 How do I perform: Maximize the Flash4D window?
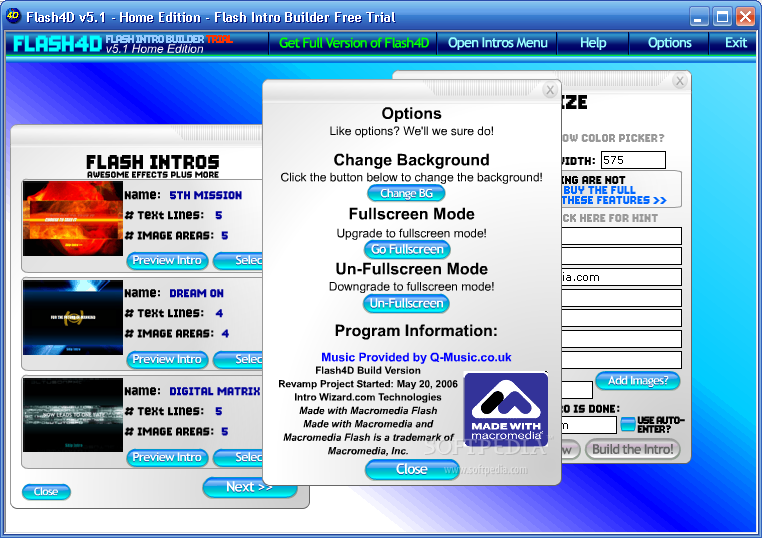(722, 17)
